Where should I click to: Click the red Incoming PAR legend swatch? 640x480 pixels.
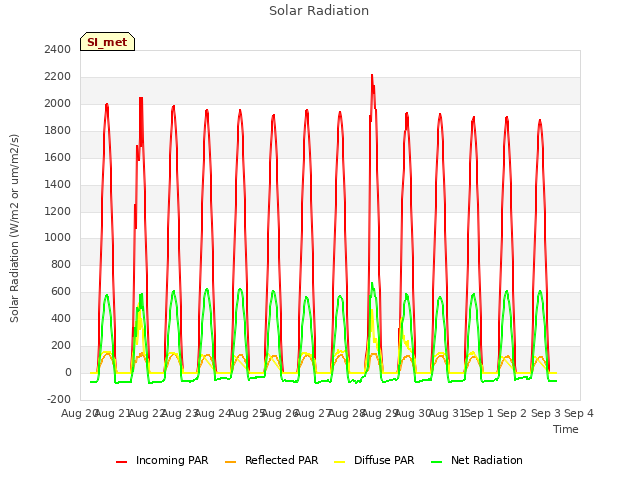click(x=122, y=462)
